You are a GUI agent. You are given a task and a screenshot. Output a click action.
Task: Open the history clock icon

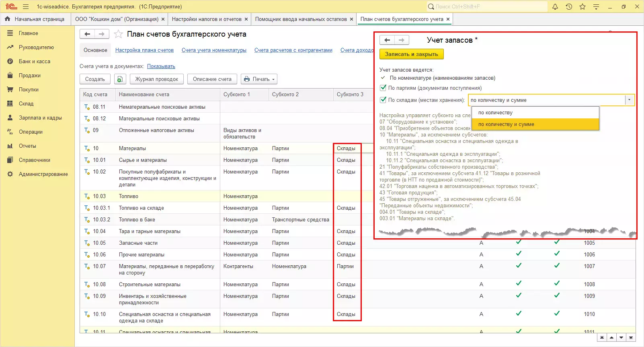coord(569,7)
